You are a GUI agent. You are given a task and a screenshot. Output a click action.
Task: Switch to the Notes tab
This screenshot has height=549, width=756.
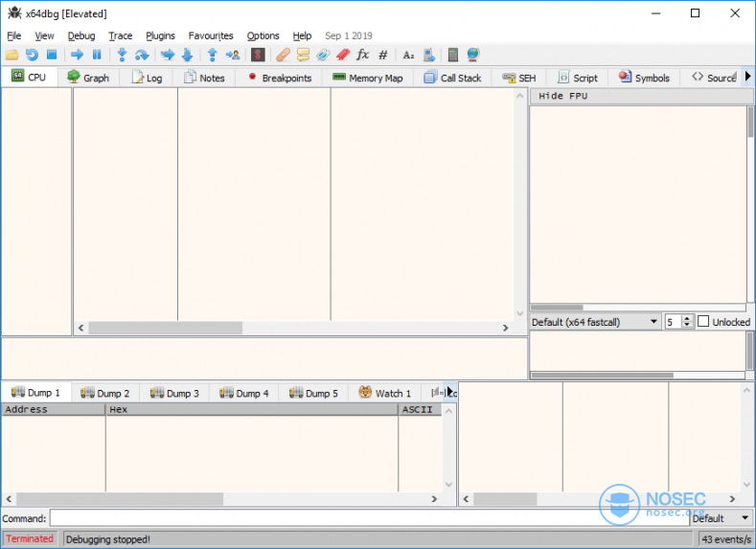pos(205,78)
